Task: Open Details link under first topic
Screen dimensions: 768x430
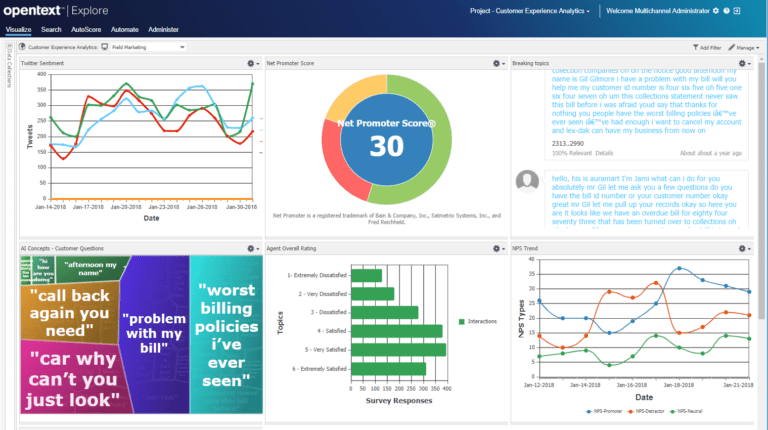Action: 604,153
